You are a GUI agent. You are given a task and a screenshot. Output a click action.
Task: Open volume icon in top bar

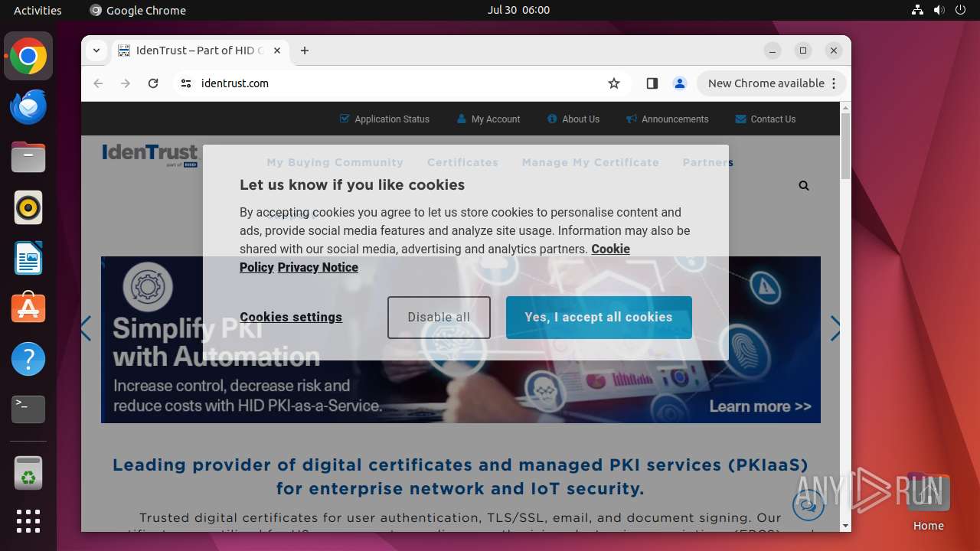pyautogui.click(x=939, y=10)
